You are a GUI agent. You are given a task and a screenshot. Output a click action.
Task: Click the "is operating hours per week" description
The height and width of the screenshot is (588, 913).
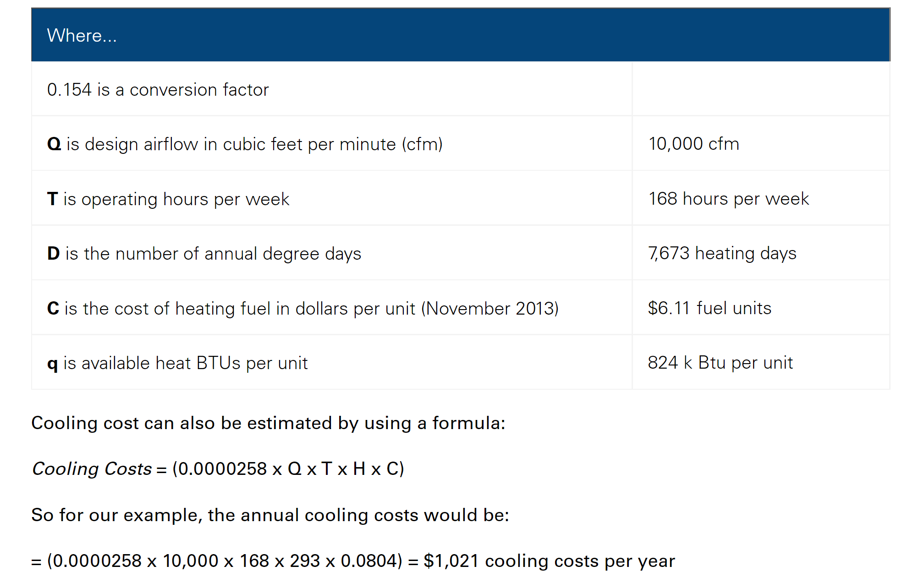[x=176, y=199]
